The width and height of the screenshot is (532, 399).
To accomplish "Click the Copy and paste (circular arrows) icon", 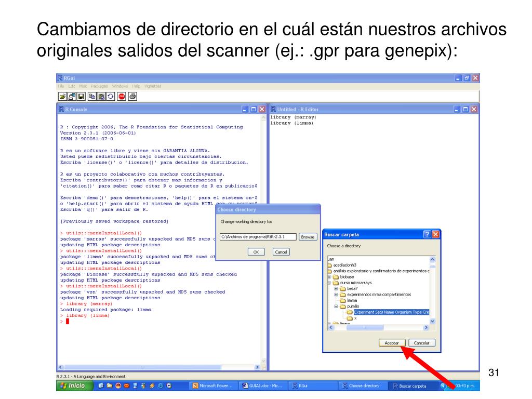I will click(x=111, y=97).
